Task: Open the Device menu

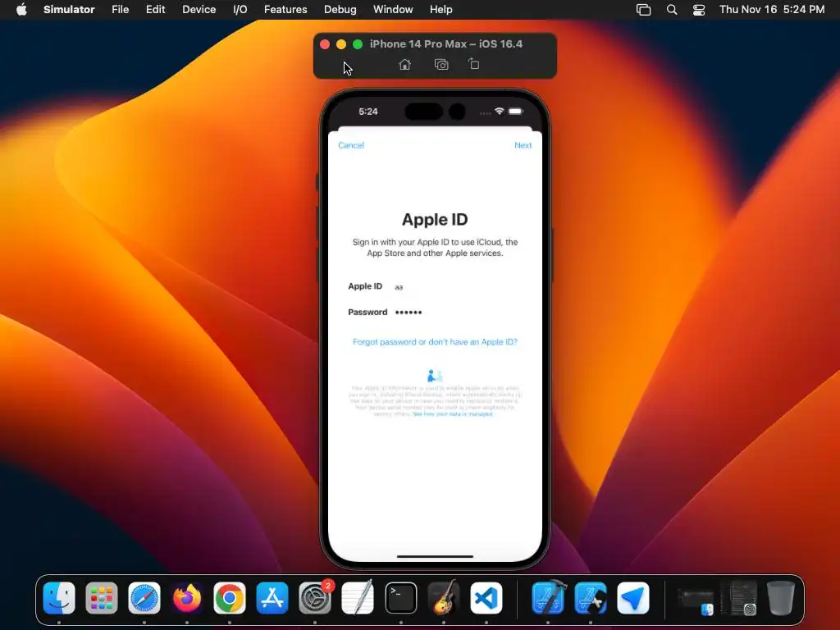Action: tap(199, 10)
